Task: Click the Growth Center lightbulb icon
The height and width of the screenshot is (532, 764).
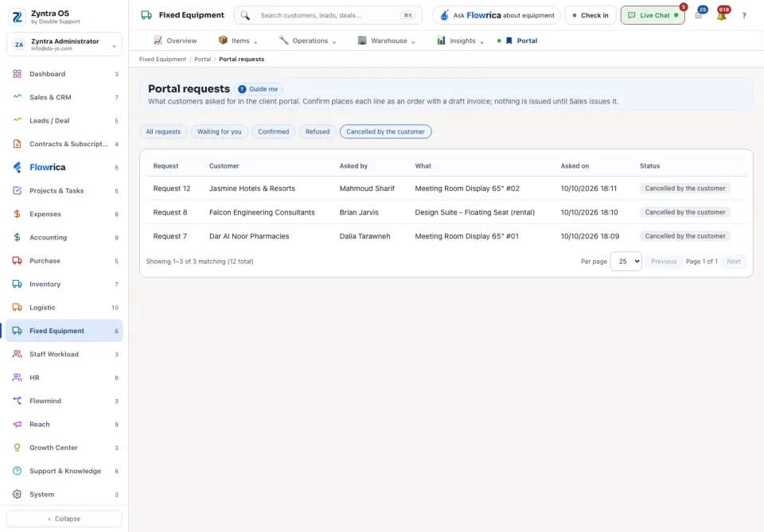Action: click(17, 448)
